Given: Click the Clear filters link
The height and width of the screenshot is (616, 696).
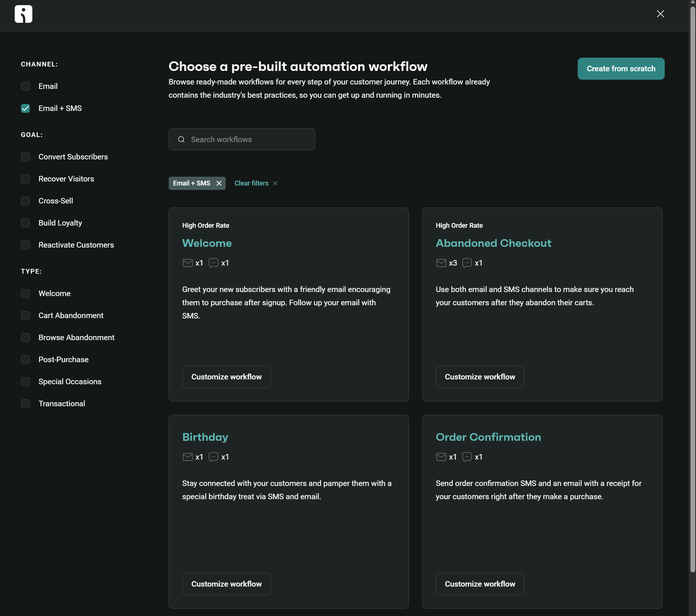Looking at the screenshot, I should click(252, 183).
